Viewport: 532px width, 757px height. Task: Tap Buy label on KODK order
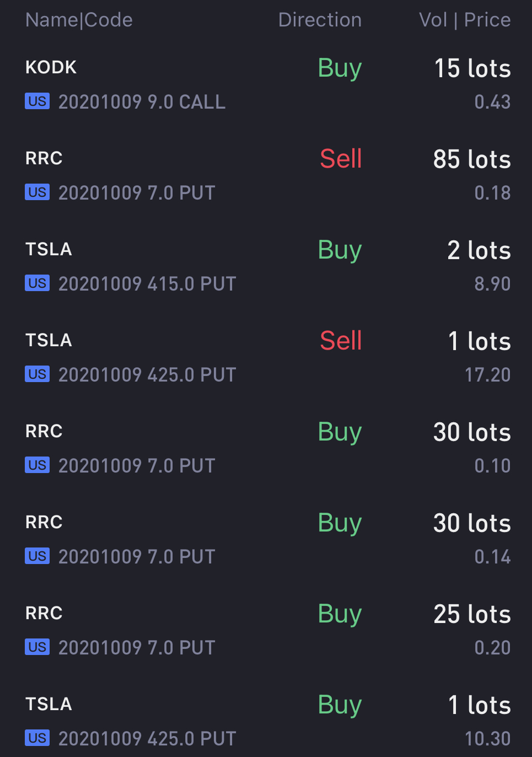point(340,69)
